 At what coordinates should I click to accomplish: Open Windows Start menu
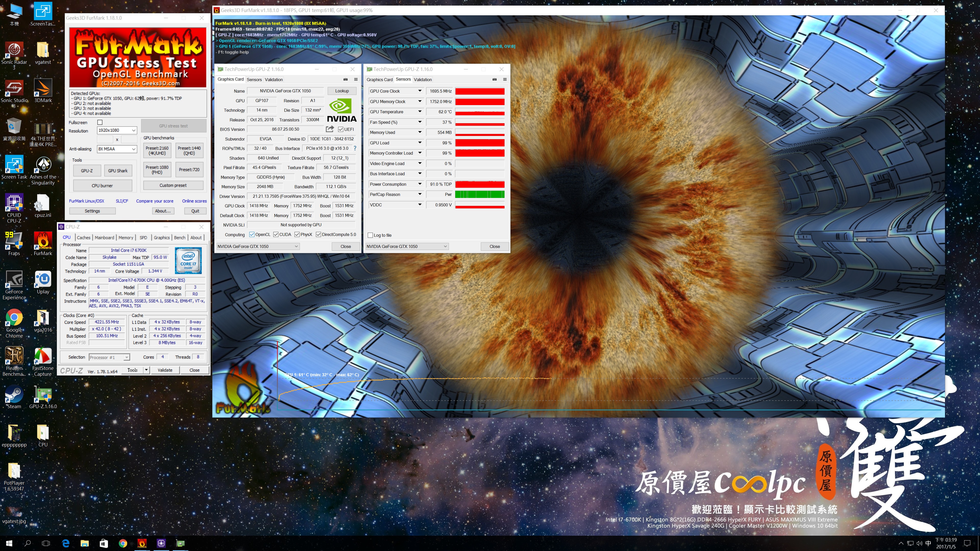(9, 543)
